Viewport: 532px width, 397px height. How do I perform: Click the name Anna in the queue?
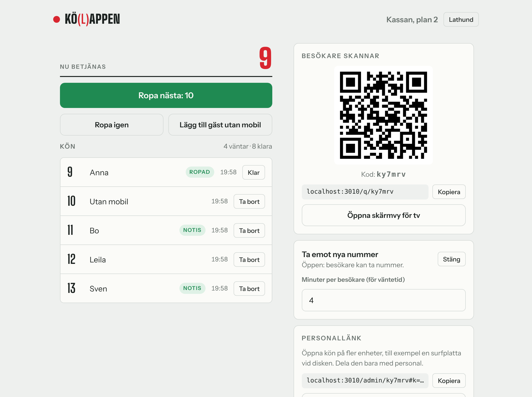pos(99,173)
